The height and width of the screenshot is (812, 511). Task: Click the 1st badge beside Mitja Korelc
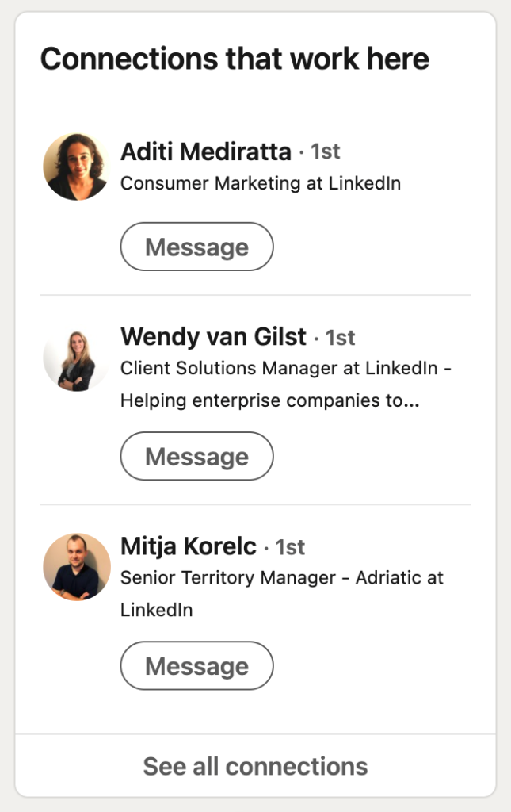click(290, 547)
